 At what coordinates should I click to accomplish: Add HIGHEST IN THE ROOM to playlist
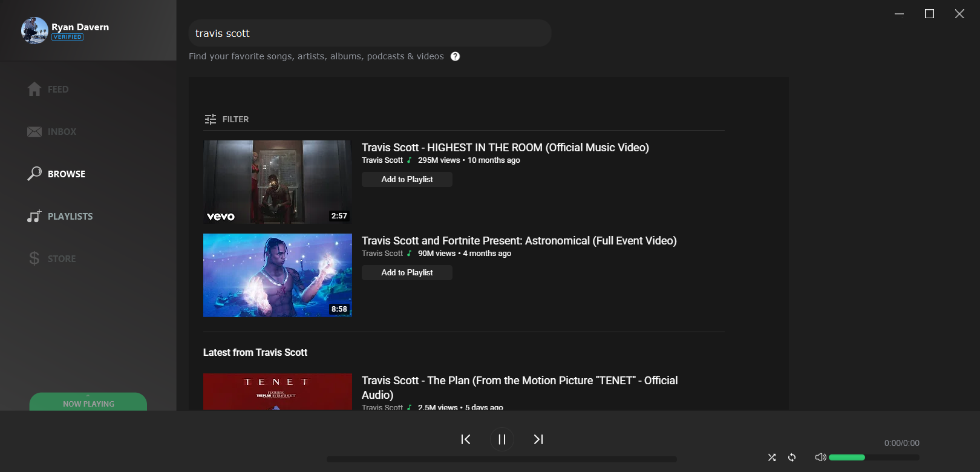coord(407,180)
